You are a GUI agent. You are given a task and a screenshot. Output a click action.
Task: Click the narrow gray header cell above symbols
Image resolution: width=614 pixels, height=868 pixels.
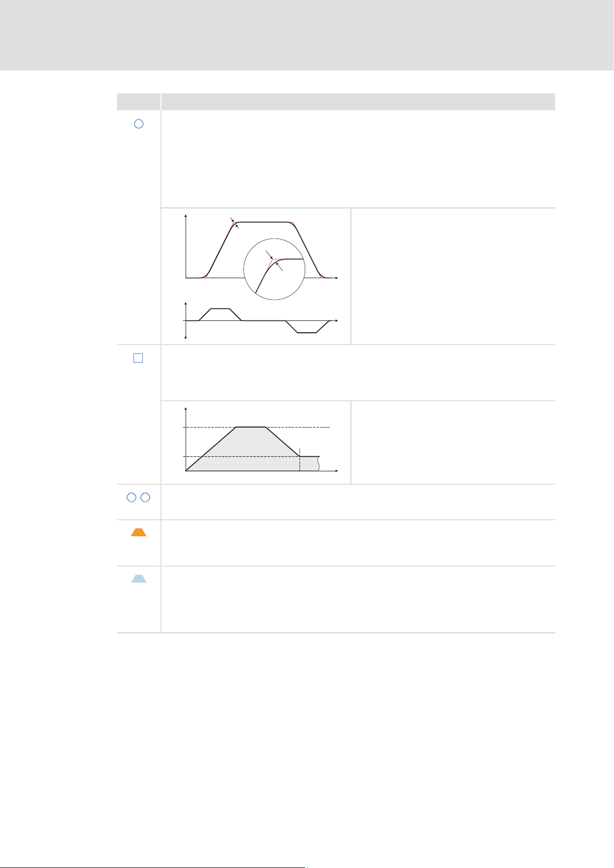pyautogui.click(x=138, y=101)
